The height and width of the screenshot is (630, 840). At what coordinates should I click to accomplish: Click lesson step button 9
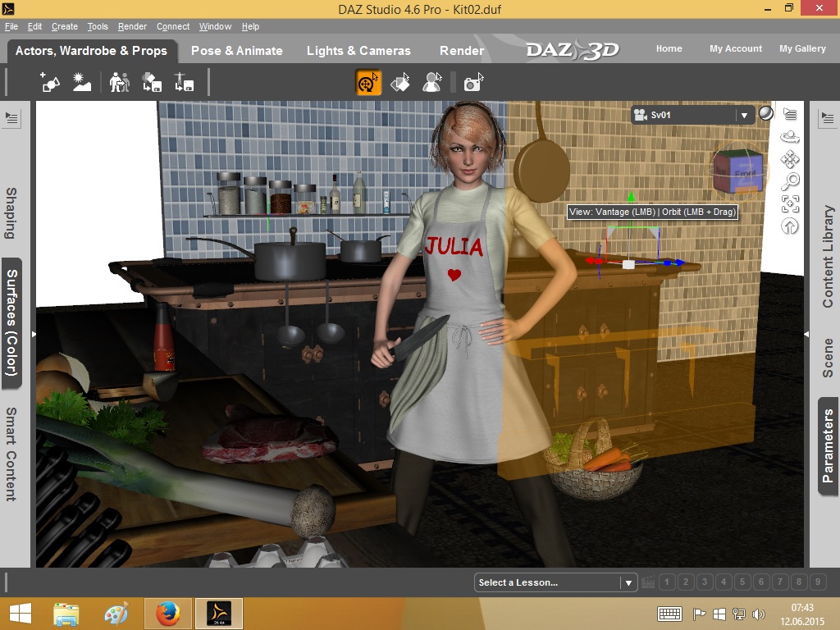coord(818,582)
